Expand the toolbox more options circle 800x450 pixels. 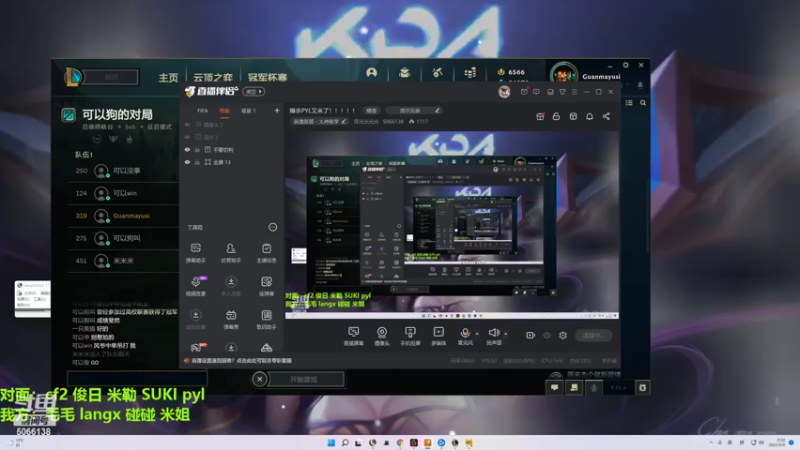273,227
